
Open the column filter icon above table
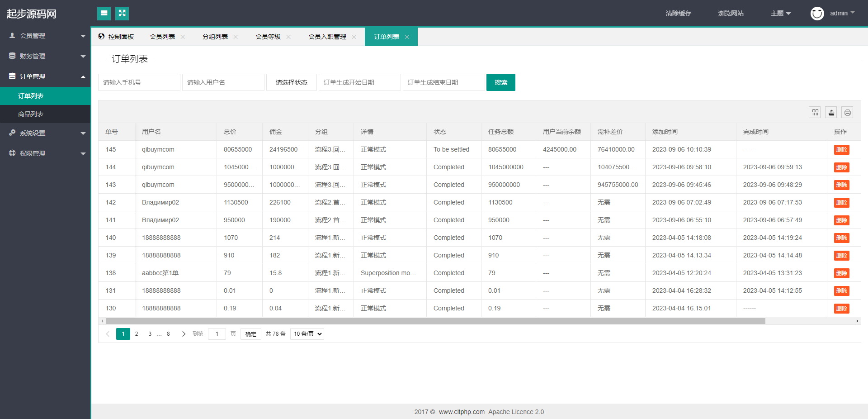click(x=815, y=113)
